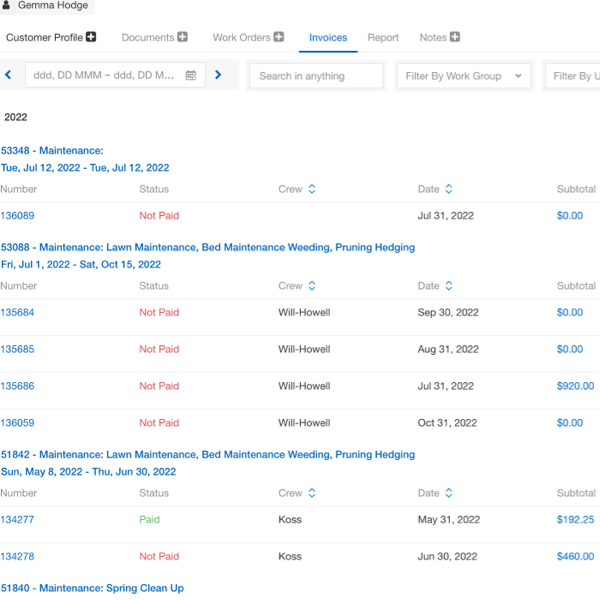Add a work order via plus icon

pos(279,37)
